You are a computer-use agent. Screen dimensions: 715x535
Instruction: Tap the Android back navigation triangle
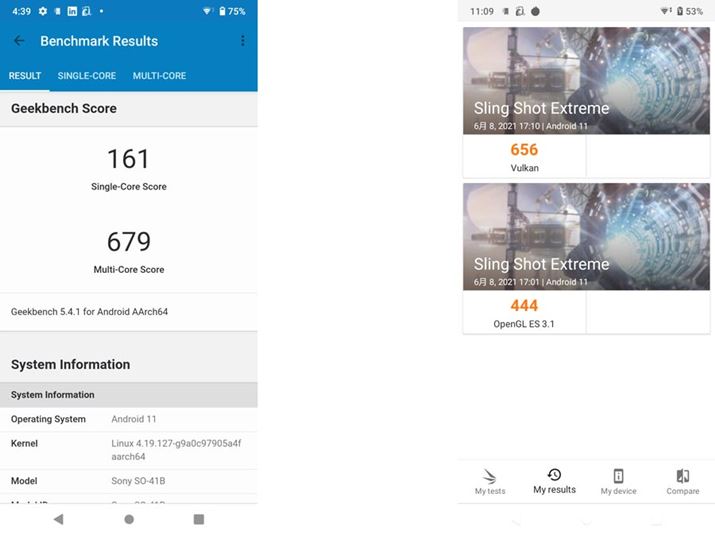(58, 519)
